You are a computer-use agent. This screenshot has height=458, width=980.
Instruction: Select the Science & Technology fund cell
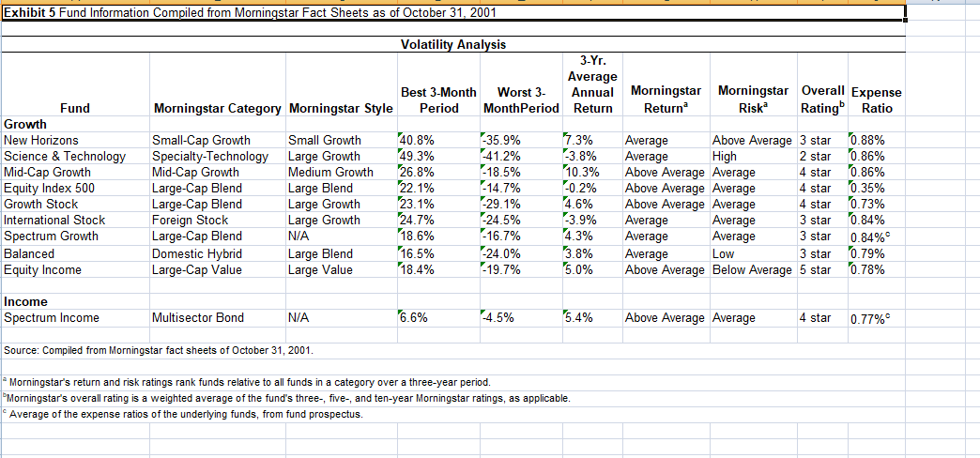(x=75, y=156)
